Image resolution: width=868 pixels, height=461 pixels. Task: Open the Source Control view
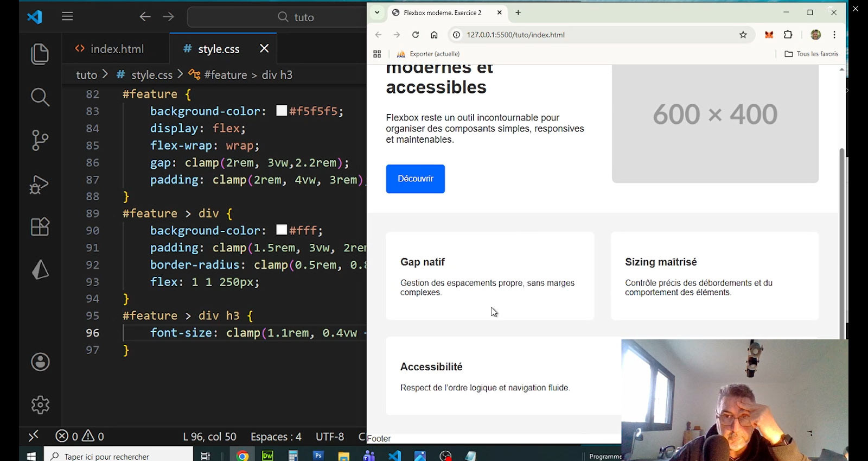(40, 140)
